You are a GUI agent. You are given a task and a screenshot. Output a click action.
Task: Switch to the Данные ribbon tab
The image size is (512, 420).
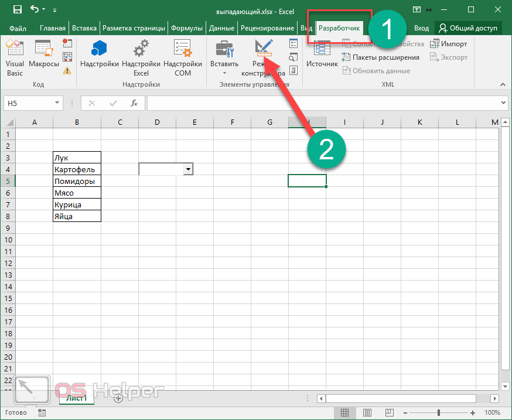point(221,28)
